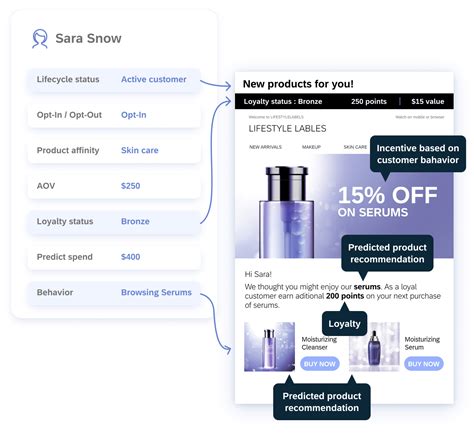Click the Opt-In value link
The width and height of the screenshot is (474, 434).
click(133, 115)
